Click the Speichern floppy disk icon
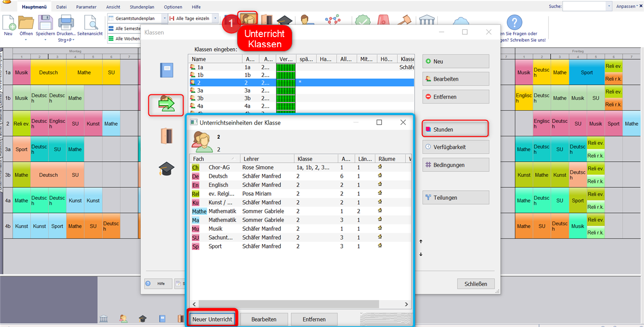Image resolution: width=644 pixels, height=327 pixels. 45,23
